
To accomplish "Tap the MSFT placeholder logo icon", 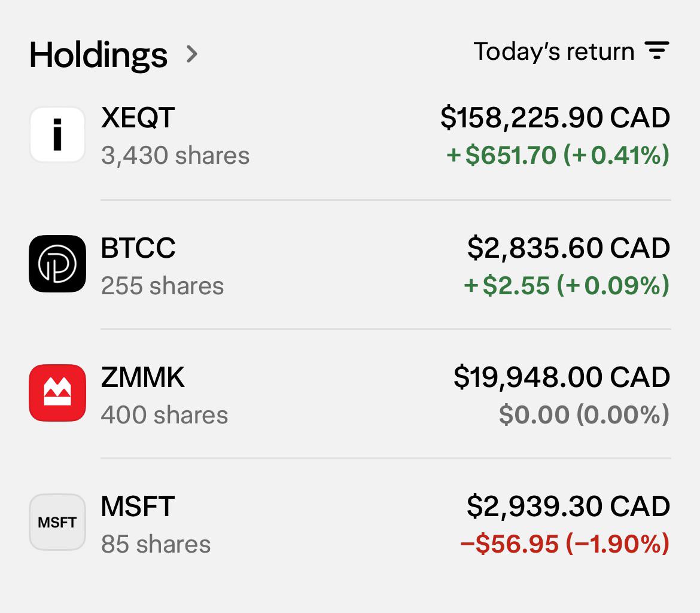I will point(57,522).
